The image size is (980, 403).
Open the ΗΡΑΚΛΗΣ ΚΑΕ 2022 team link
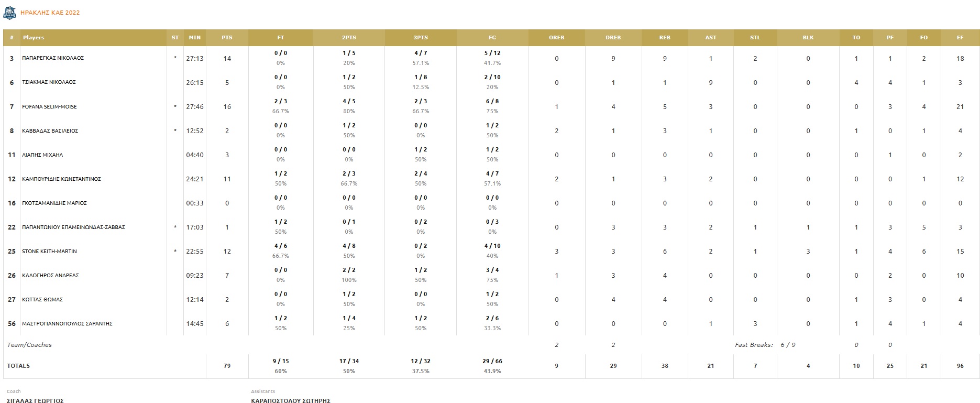coord(50,13)
